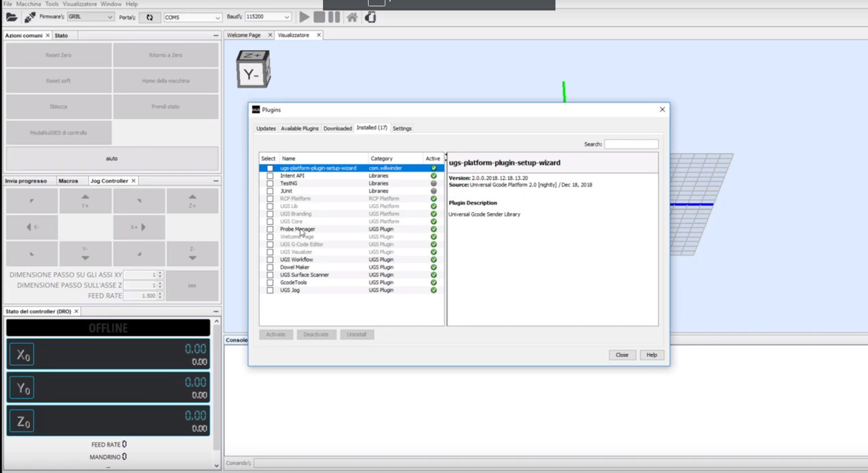
Task: Tick the checkbox for GcodeTools
Action: [x=270, y=283]
